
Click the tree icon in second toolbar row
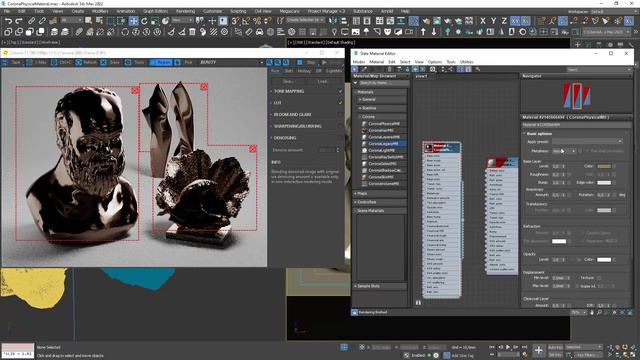[x=447, y=31]
